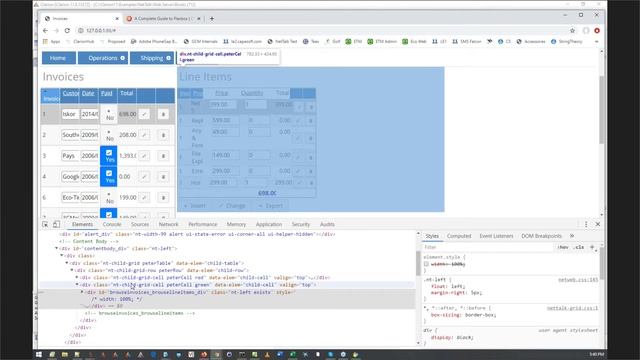This screenshot has width=640, height=360.
Task: Switch to the Sources tab in DevTools
Action: (x=140, y=224)
